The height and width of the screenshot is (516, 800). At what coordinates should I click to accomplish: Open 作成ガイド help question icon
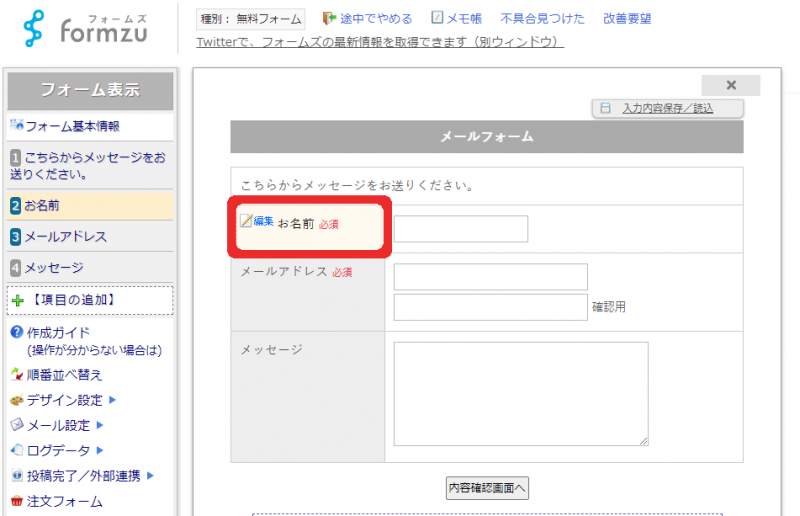(16, 332)
